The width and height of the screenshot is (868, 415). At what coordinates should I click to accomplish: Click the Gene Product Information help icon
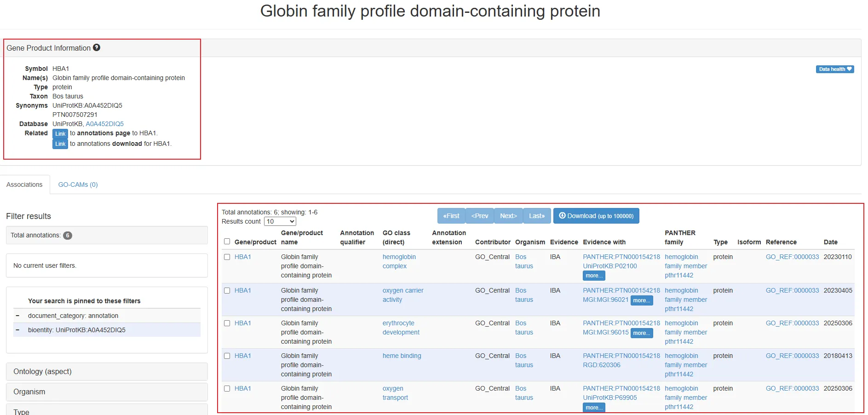click(97, 47)
